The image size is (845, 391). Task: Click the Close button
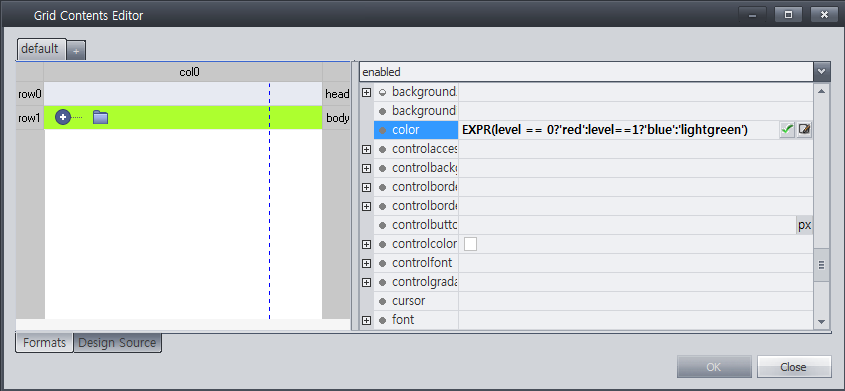[793, 367]
